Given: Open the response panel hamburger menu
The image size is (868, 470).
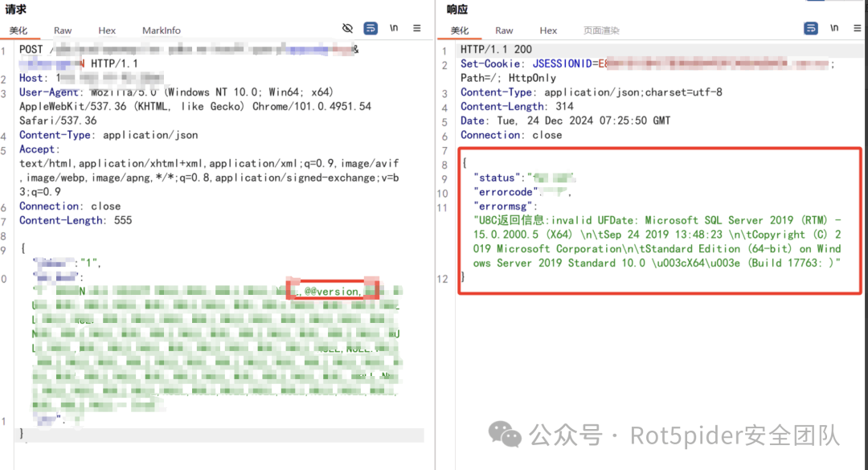Looking at the screenshot, I should click(857, 28).
